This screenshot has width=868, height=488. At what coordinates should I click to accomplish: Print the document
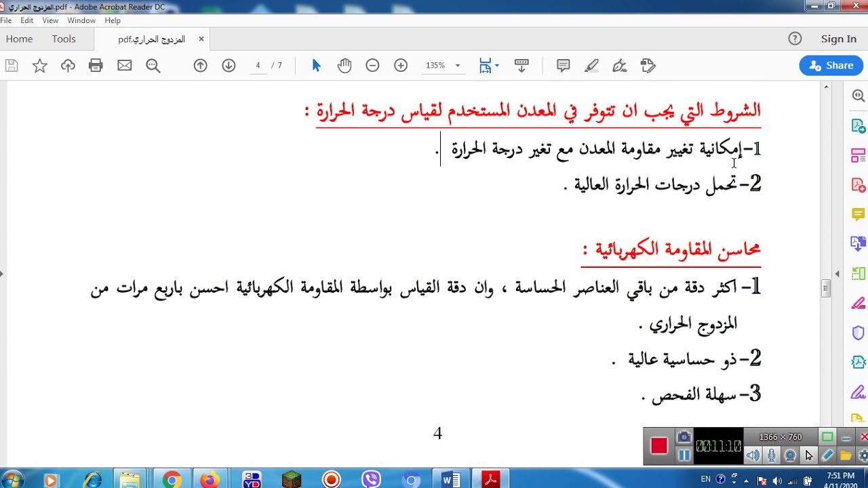(96, 66)
